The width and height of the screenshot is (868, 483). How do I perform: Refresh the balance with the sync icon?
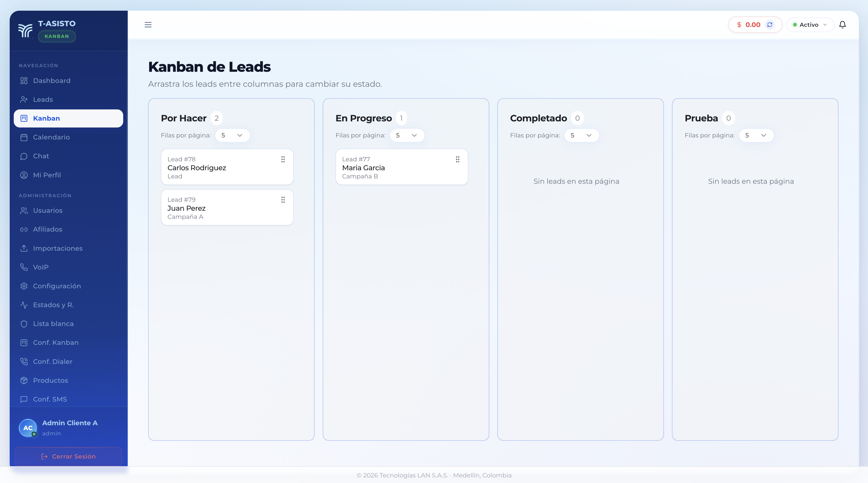point(770,25)
